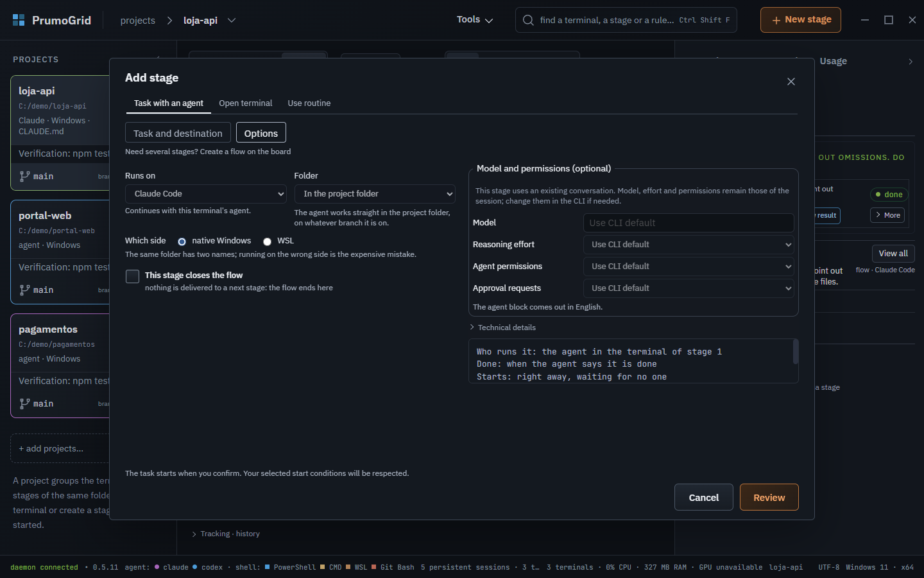Select the Options sub-tab
The width and height of the screenshot is (924, 578).
coord(261,133)
